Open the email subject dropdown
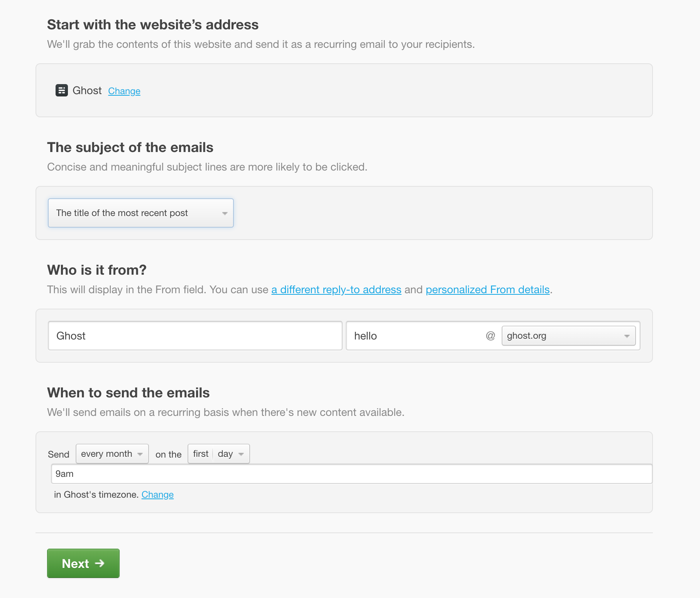Viewport: 700px width, 598px height. (x=140, y=213)
